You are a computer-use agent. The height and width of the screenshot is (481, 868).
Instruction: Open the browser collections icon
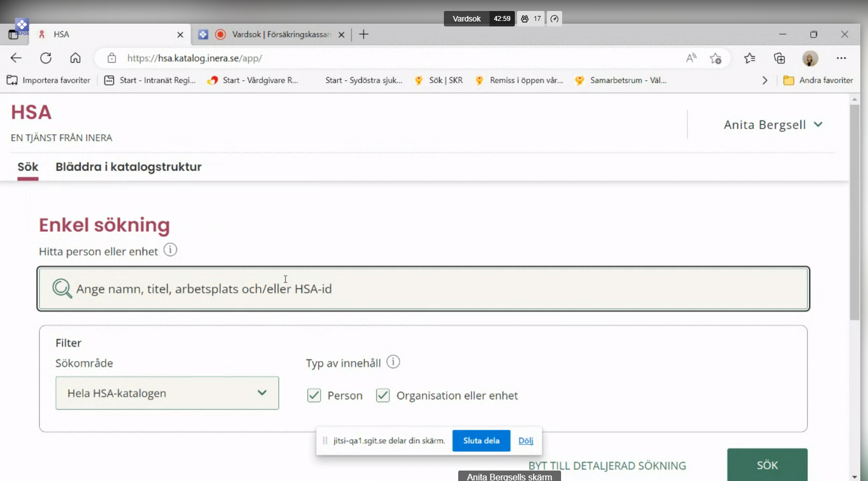[779, 58]
